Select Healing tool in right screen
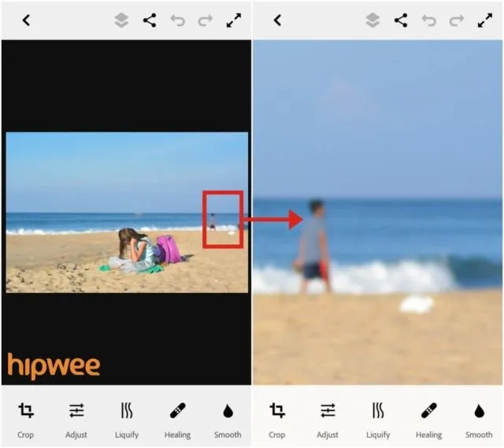The height and width of the screenshot is (448, 504). (428, 420)
